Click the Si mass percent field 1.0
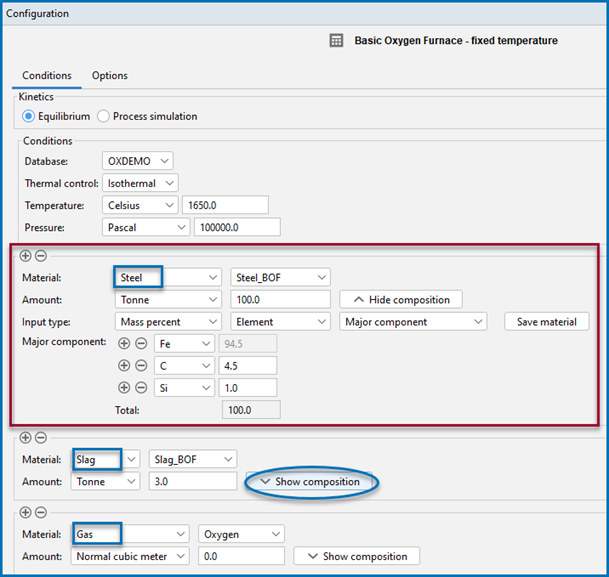The width and height of the screenshot is (609, 577). [248, 388]
